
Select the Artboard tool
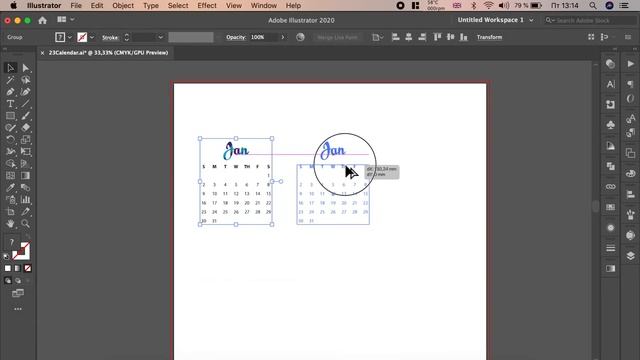coord(10,211)
